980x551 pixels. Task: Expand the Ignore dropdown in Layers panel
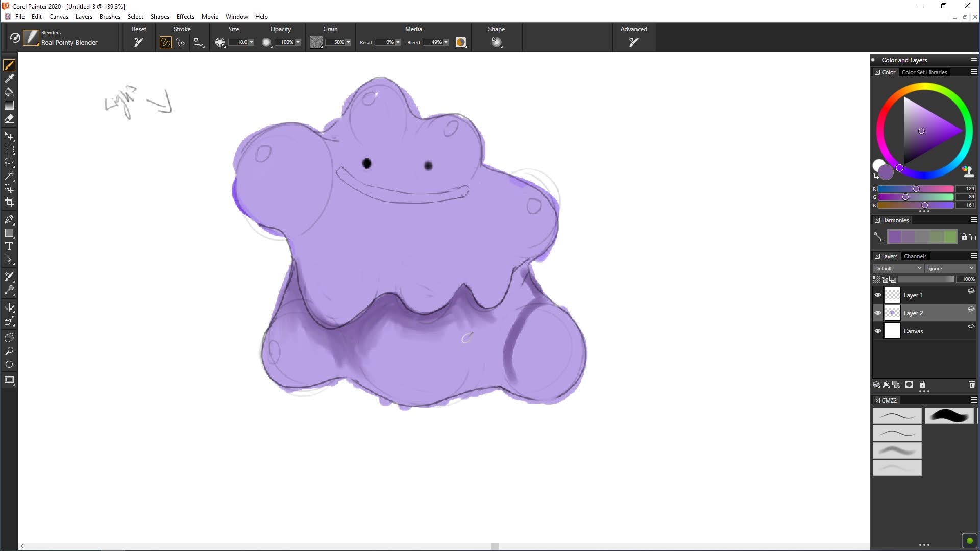pos(949,268)
